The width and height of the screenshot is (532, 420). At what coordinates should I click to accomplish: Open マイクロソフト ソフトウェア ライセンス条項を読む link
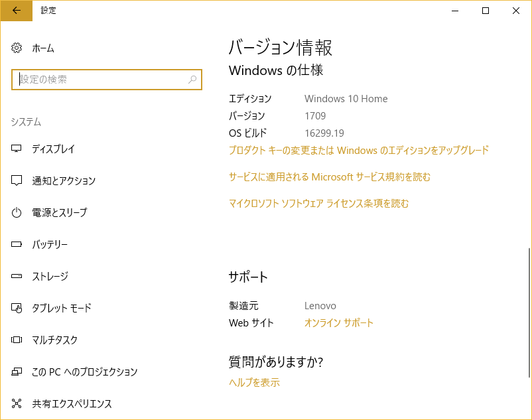pos(318,203)
